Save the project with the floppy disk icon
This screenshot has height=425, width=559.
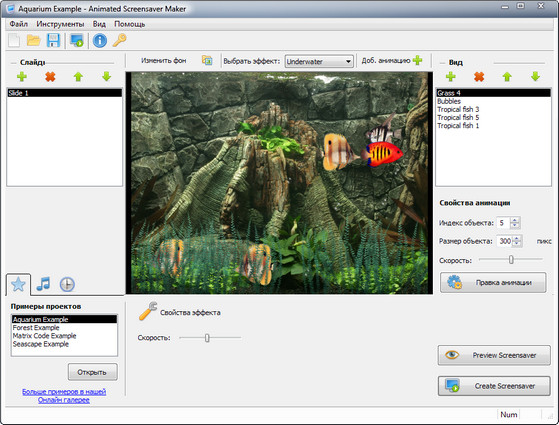53,40
